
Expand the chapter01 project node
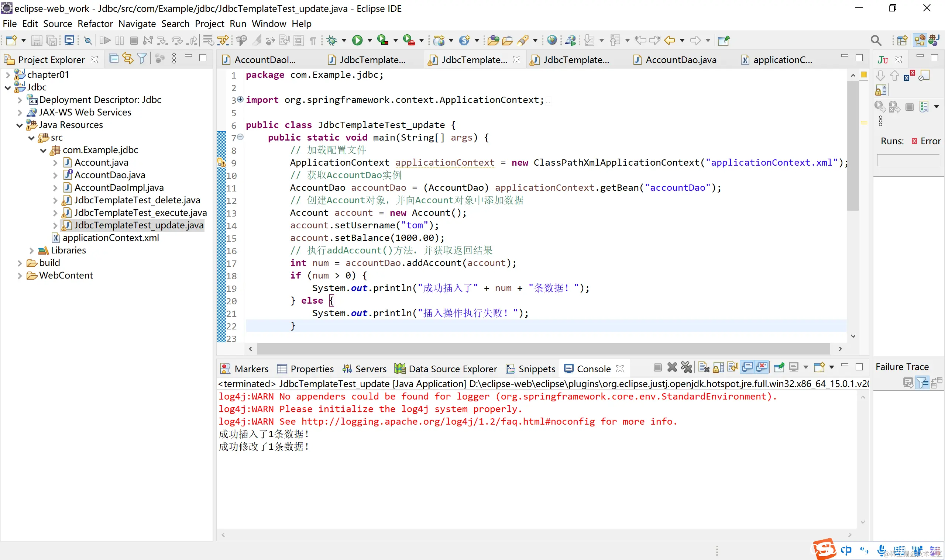7,75
